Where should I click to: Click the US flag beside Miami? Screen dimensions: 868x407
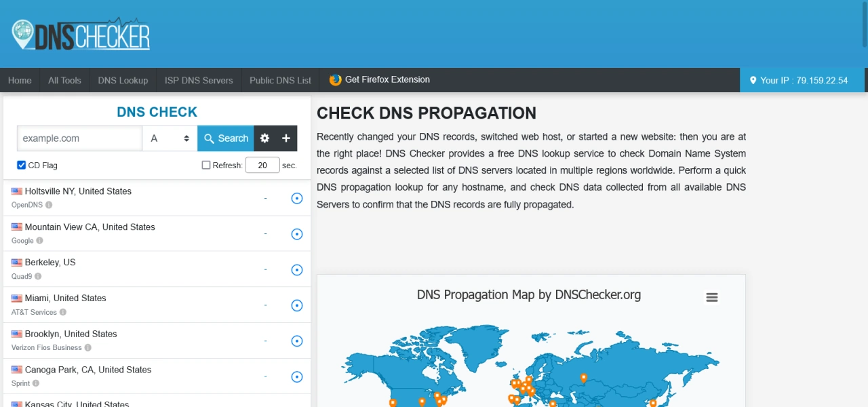[17, 298]
